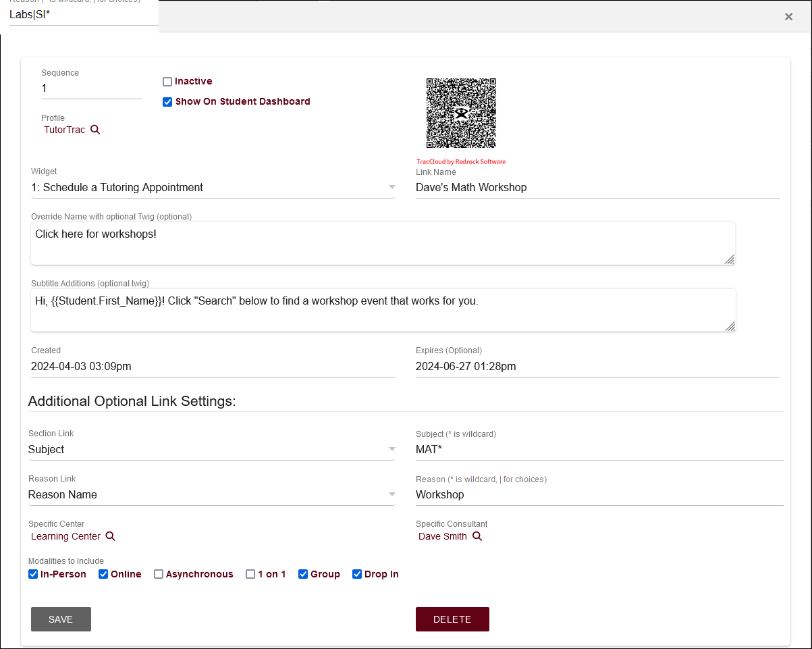Click the Expires date field

pos(597,367)
